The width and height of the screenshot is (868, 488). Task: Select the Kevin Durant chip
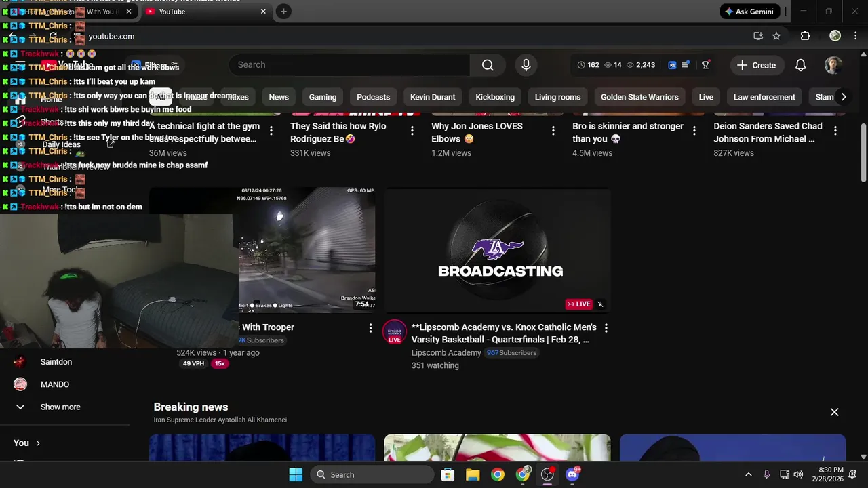433,97
